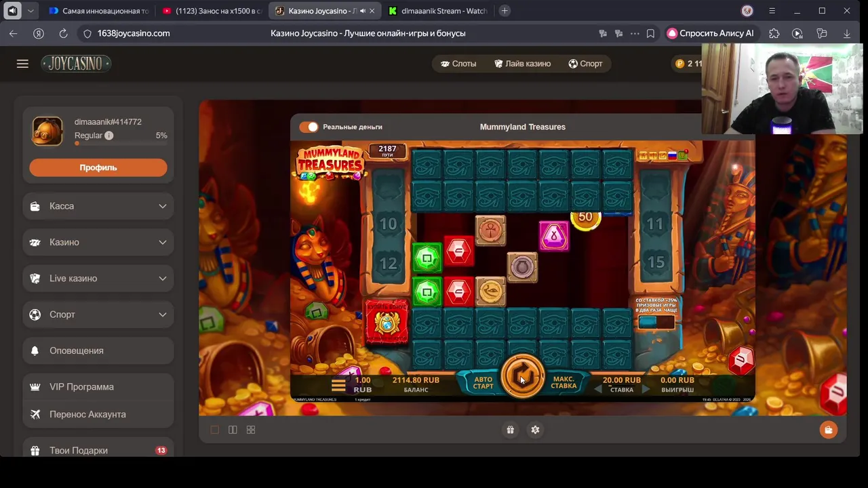Open browser main menu lines

click(772, 11)
